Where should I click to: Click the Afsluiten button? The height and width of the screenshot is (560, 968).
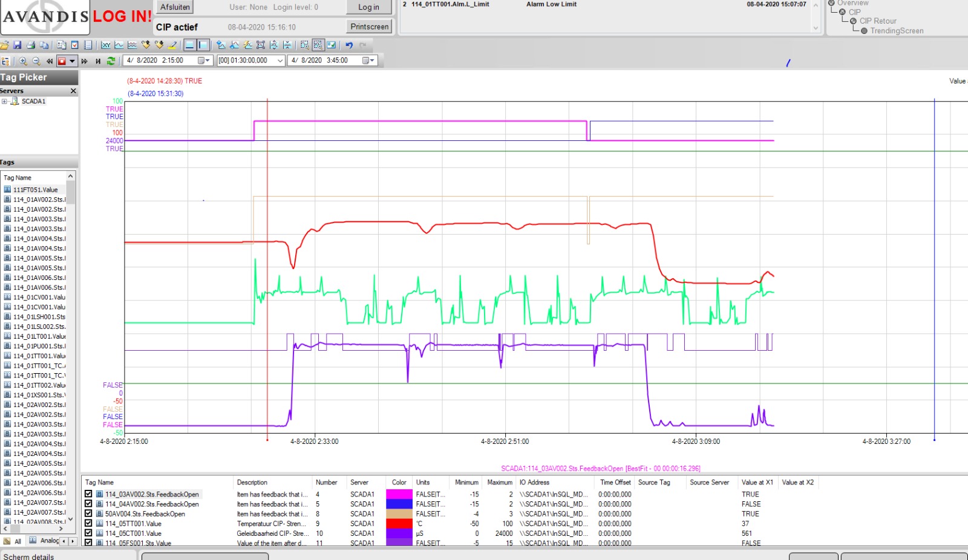(175, 7)
